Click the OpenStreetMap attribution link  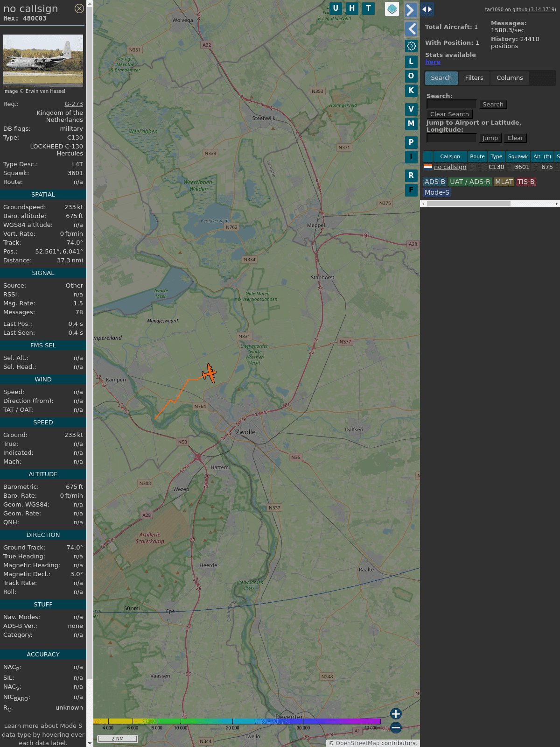pos(357,743)
